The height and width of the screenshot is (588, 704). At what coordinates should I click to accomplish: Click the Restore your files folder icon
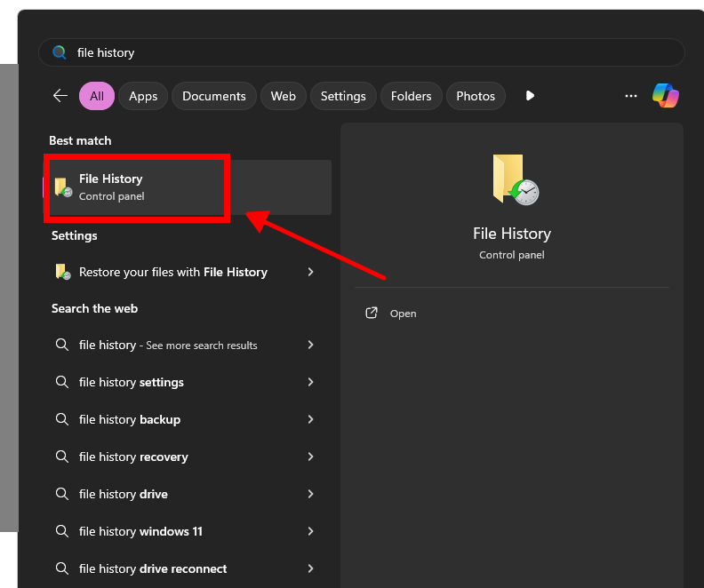point(63,273)
